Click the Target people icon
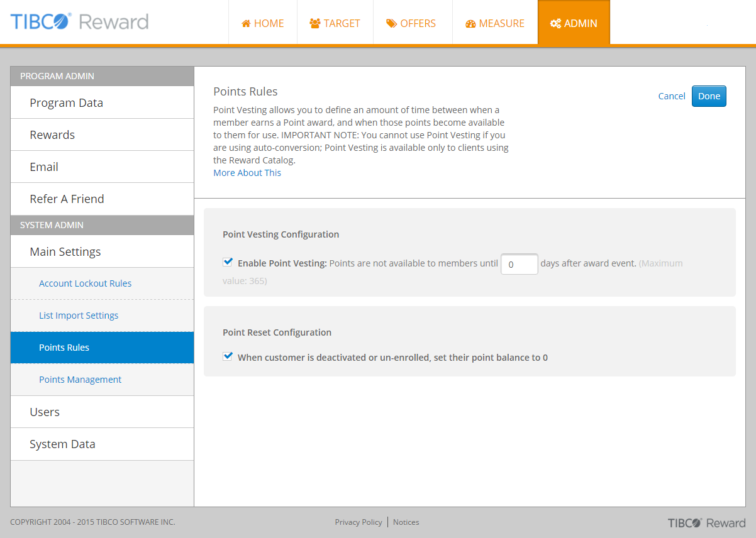The image size is (756, 538). pyautogui.click(x=315, y=24)
